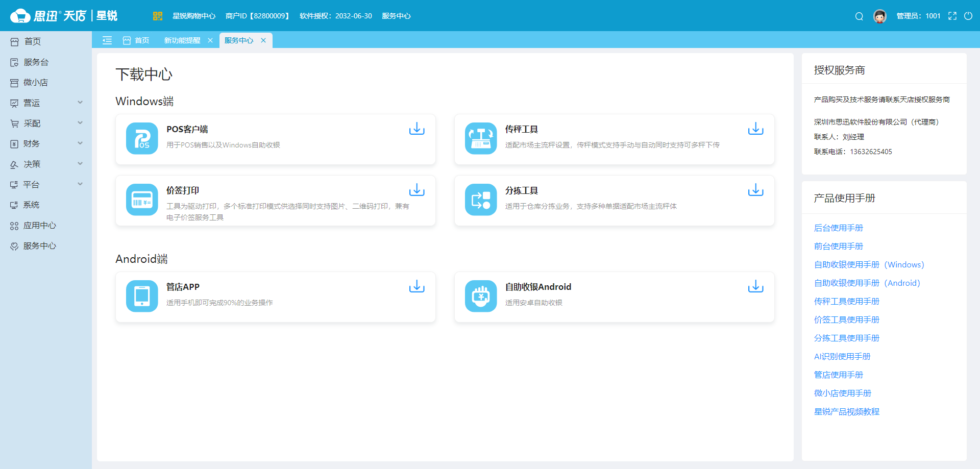Download the POS客户端 Windows client
The image size is (980, 469).
[x=416, y=129]
